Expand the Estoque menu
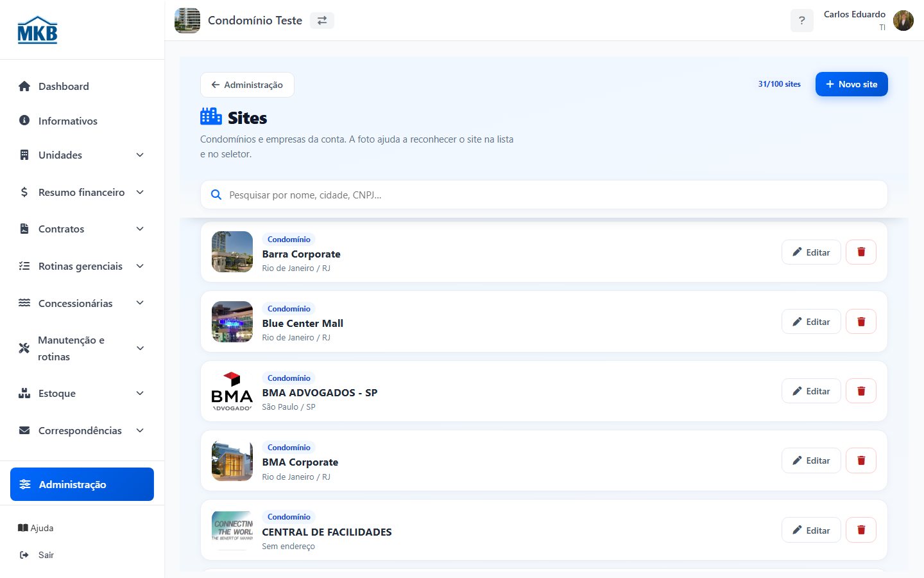Image resolution: width=924 pixels, height=578 pixels. click(82, 393)
